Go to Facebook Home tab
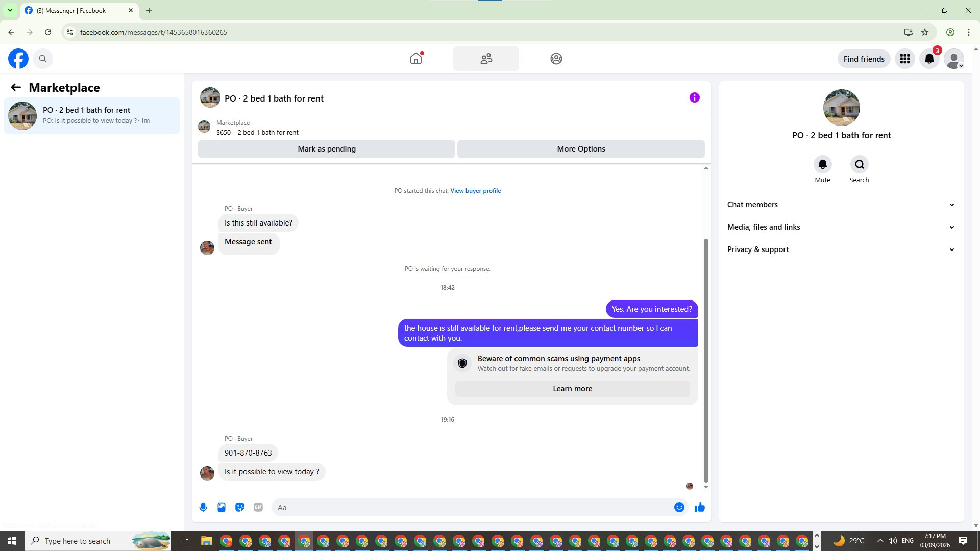The height and width of the screenshot is (551, 980). coord(416,59)
